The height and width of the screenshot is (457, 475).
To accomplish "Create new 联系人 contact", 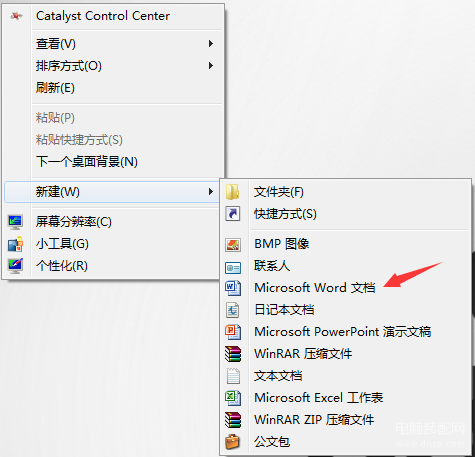I will [x=346, y=266].
